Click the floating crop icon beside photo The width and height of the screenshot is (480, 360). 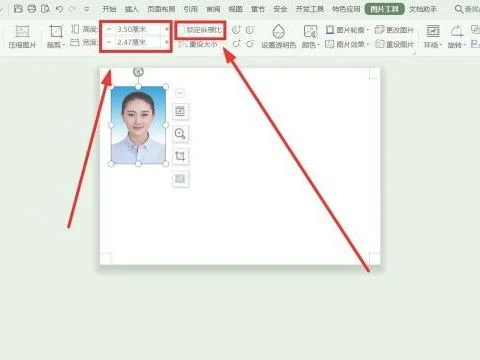coord(180,156)
